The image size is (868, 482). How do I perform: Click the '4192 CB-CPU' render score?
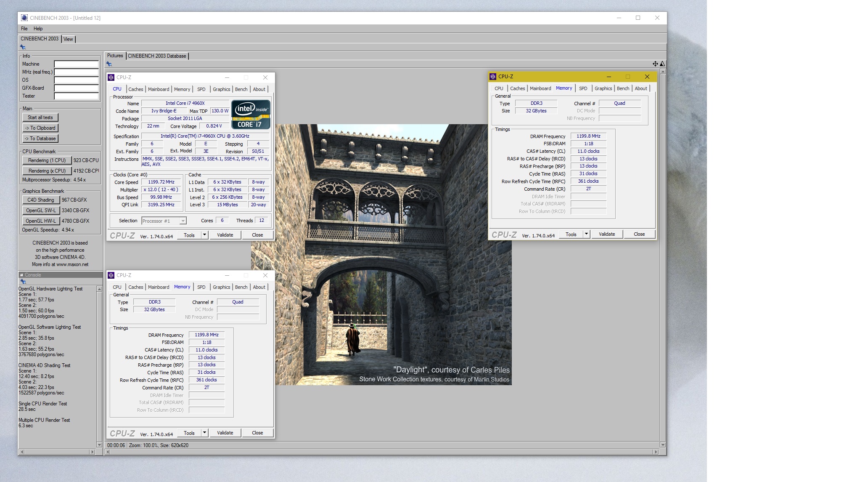(86, 171)
